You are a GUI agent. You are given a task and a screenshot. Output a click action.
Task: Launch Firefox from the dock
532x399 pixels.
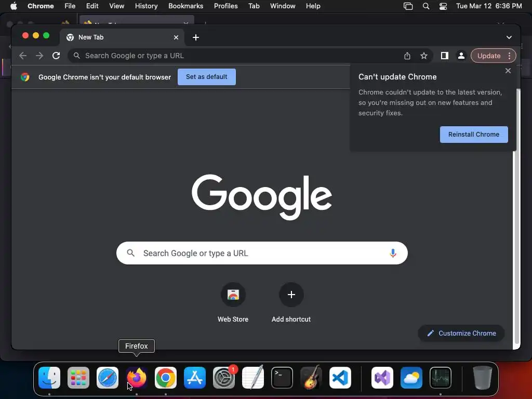click(137, 378)
